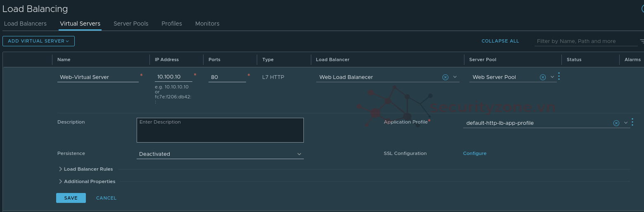This screenshot has width=644, height=212.
Task: Clear the Application Profile selection icon
Action: tap(616, 123)
